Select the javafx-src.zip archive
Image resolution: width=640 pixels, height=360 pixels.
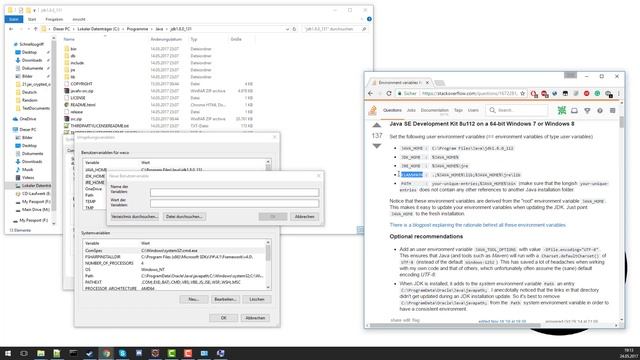point(82,91)
